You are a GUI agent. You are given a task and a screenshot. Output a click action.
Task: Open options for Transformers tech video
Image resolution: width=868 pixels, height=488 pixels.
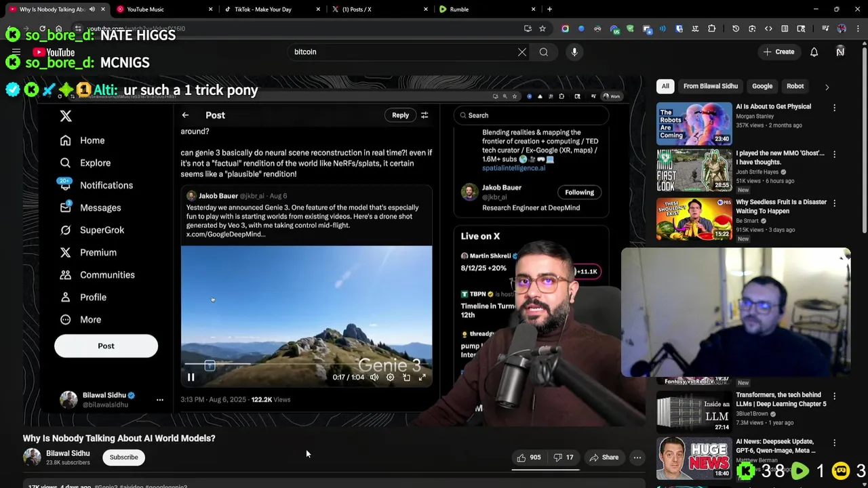point(835,396)
